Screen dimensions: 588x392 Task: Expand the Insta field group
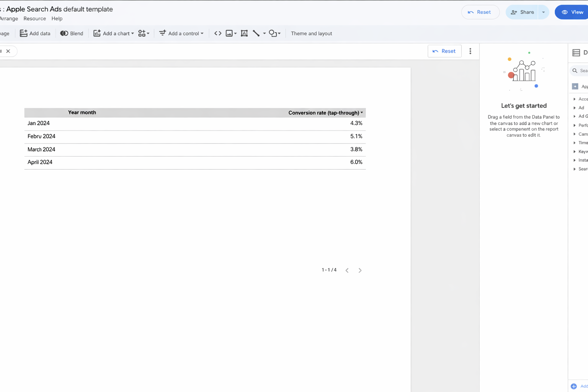click(575, 160)
